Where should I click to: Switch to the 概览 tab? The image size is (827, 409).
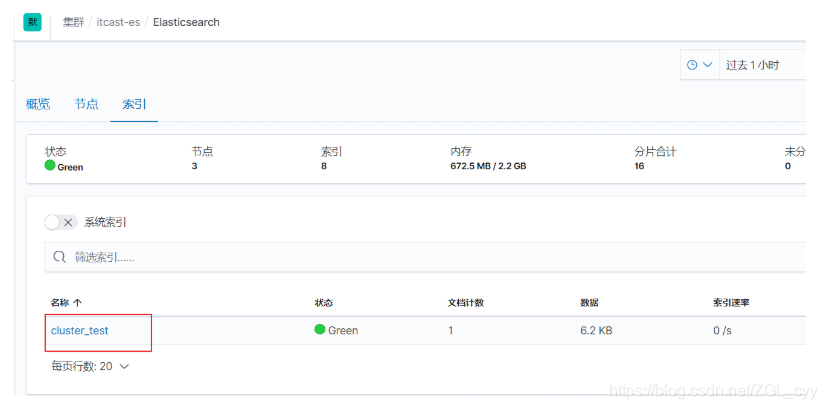click(38, 104)
